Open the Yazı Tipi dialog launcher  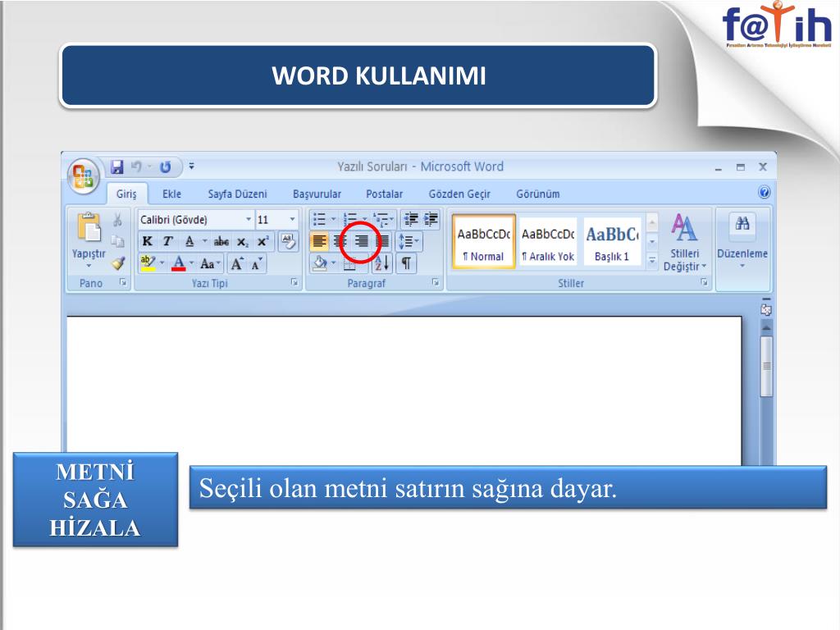coord(294,282)
